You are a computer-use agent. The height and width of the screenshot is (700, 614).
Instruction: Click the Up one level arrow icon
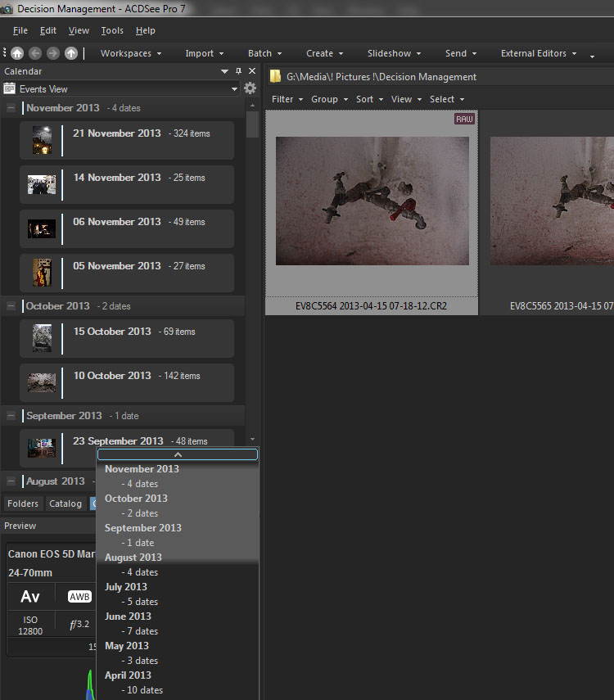[x=71, y=53]
